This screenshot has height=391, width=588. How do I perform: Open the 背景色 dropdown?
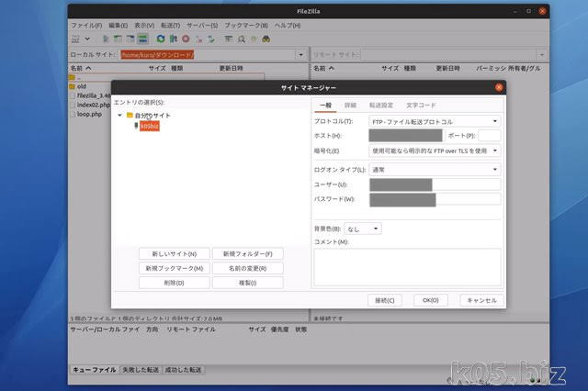[363, 229]
